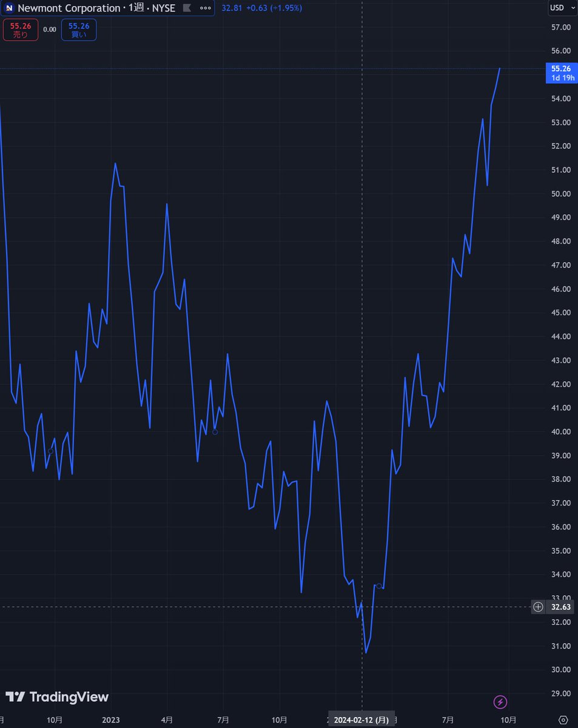Click the purple lightning bolt icon
578x728 pixels.
tap(500, 703)
